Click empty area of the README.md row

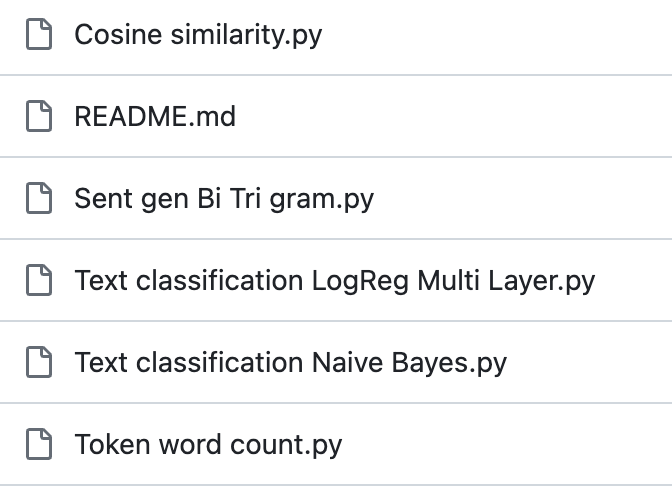click(450, 116)
